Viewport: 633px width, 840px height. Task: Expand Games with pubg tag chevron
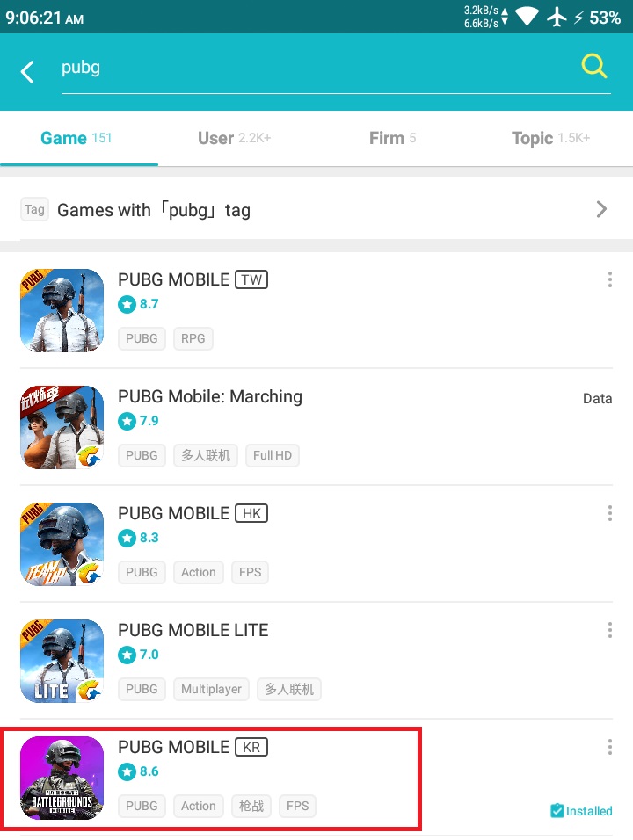coord(601,209)
